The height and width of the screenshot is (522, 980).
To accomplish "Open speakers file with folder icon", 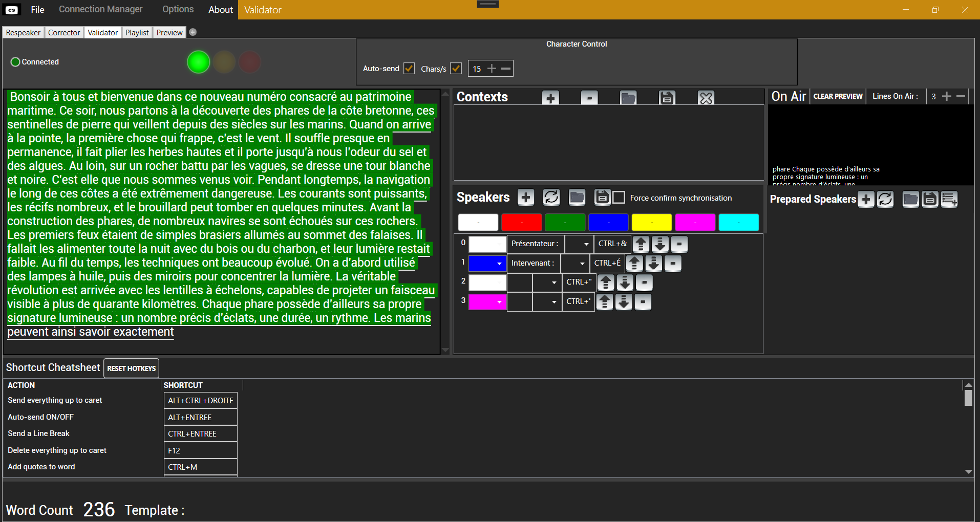I will point(577,197).
